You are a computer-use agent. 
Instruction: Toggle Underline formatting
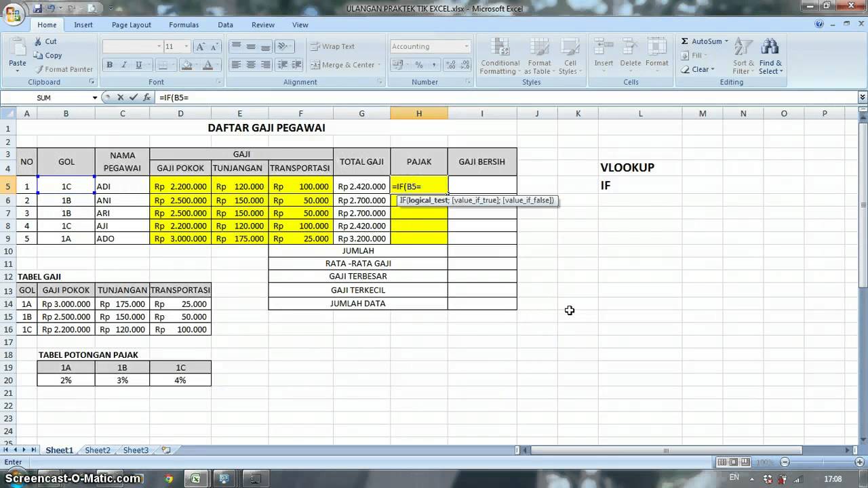tap(139, 65)
